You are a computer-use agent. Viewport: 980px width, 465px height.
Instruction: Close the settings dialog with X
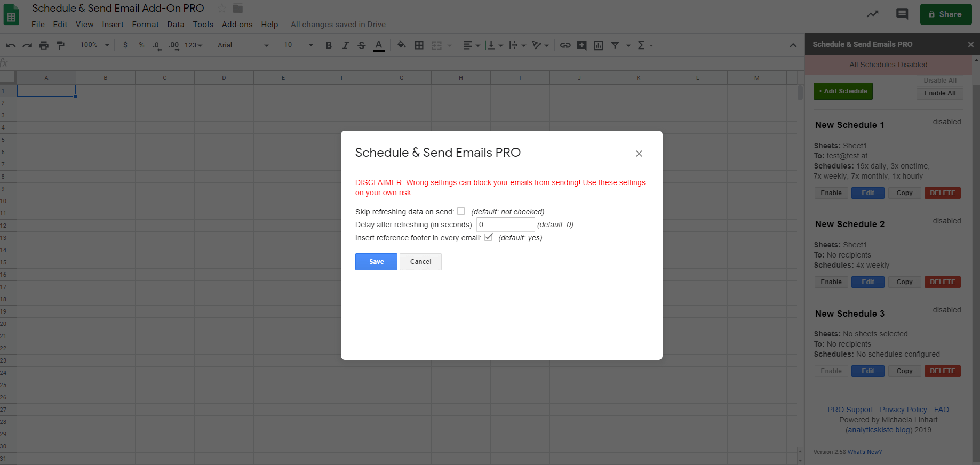[639, 154]
